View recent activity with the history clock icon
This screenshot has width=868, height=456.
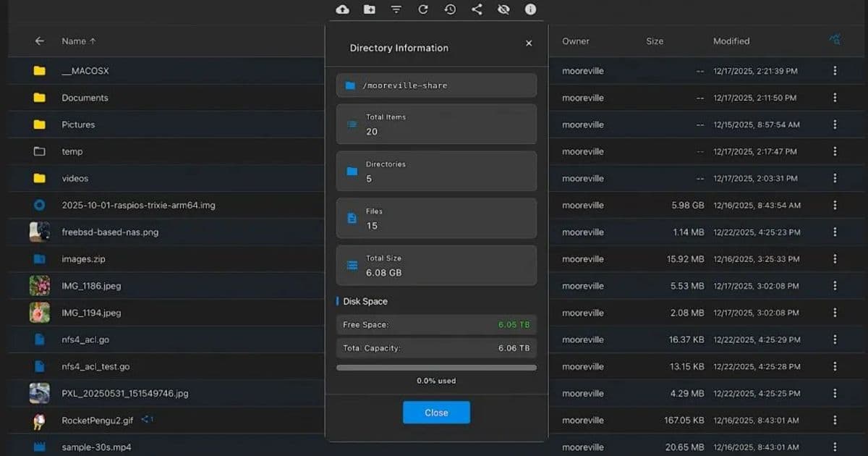450,9
